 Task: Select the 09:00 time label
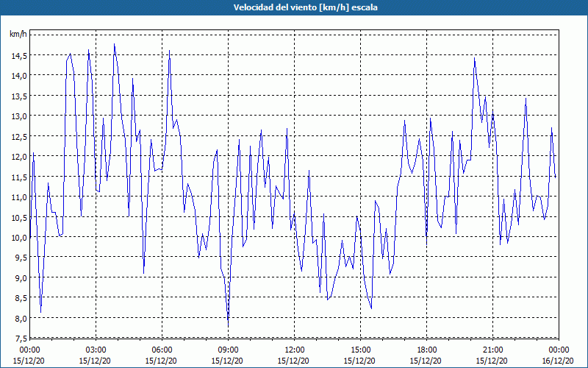[x=228, y=350]
